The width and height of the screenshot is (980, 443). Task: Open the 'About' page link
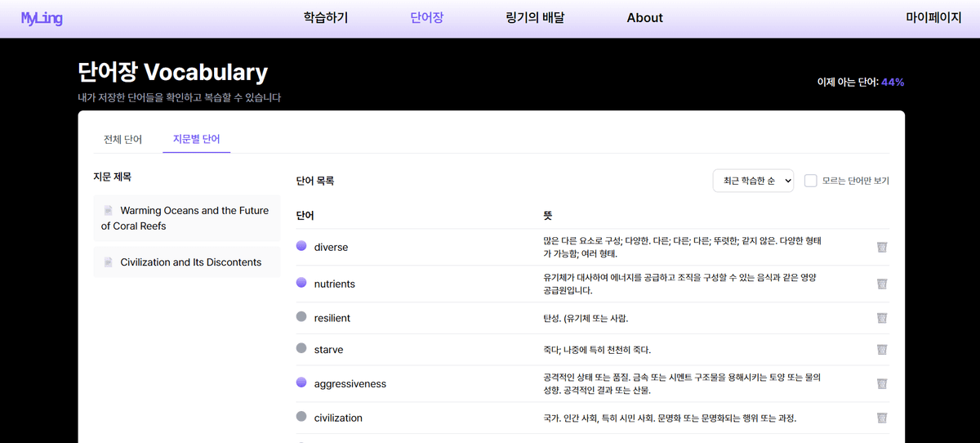644,18
